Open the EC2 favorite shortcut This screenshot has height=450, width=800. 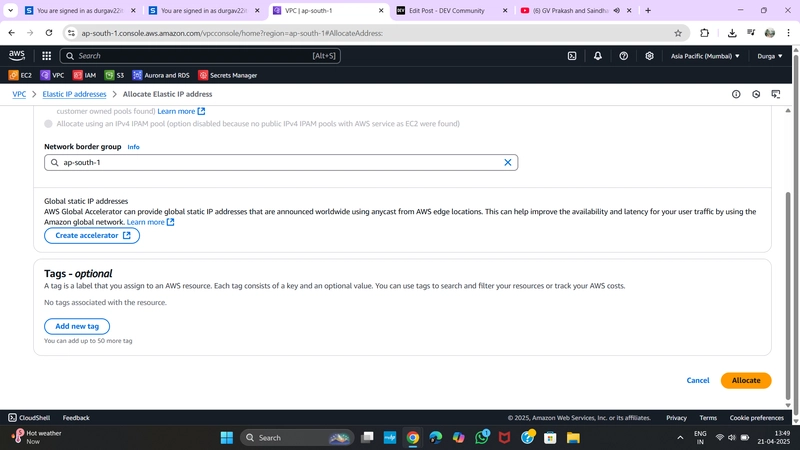[x=20, y=75]
